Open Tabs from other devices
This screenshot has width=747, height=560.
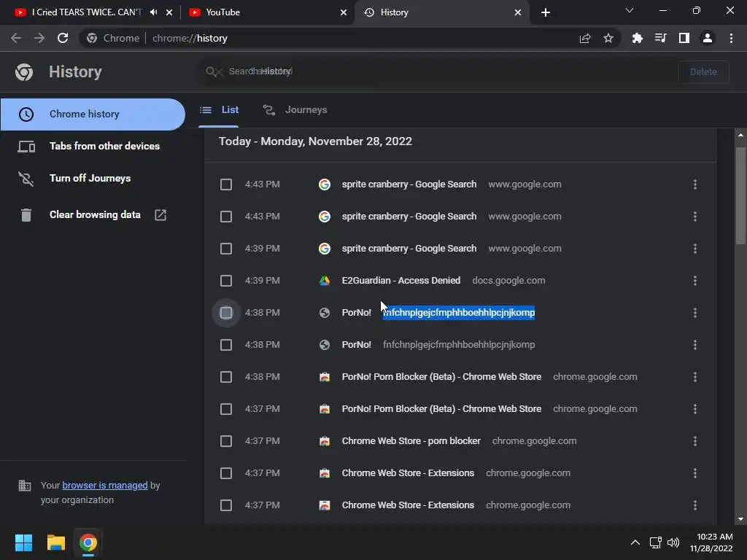click(93, 146)
